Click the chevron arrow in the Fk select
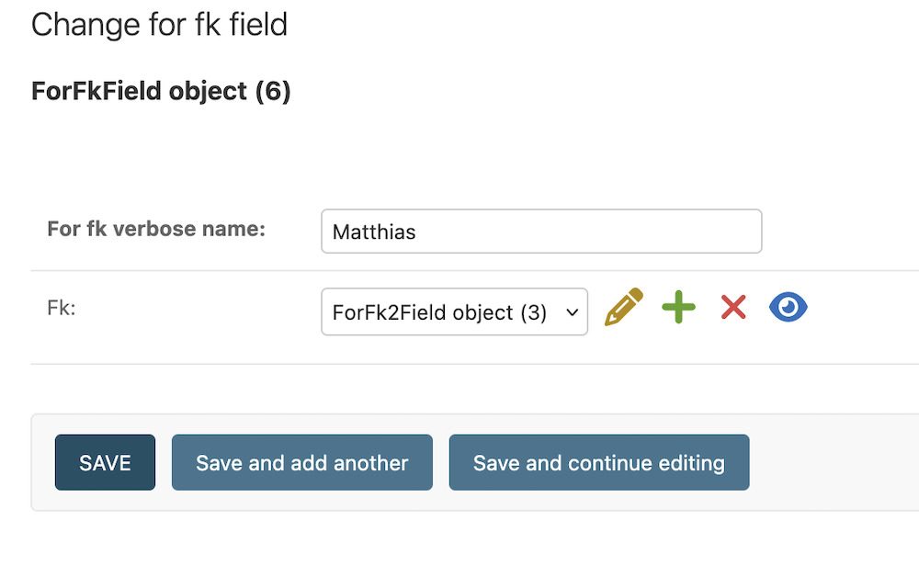This screenshot has height=588, width=919. point(572,312)
